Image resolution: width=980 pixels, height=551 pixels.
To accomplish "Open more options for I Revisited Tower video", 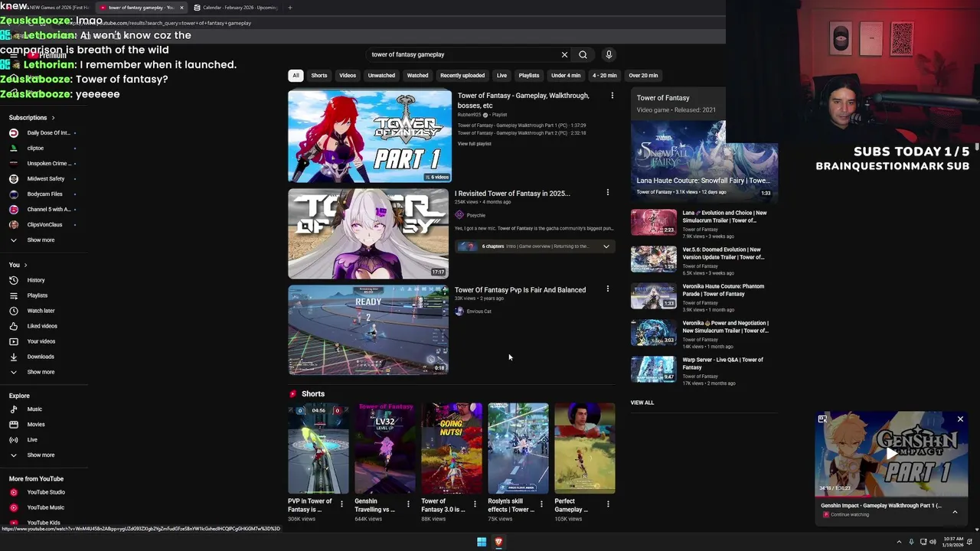I will [x=608, y=193].
